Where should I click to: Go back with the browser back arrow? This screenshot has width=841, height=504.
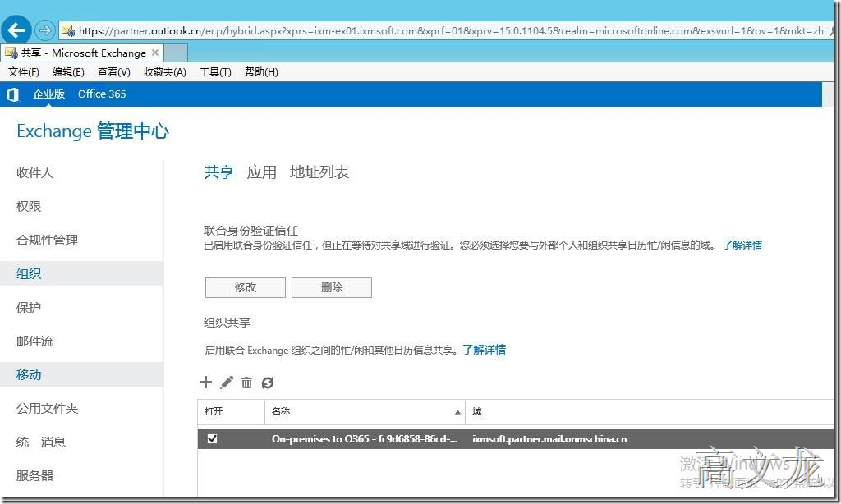(16, 30)
